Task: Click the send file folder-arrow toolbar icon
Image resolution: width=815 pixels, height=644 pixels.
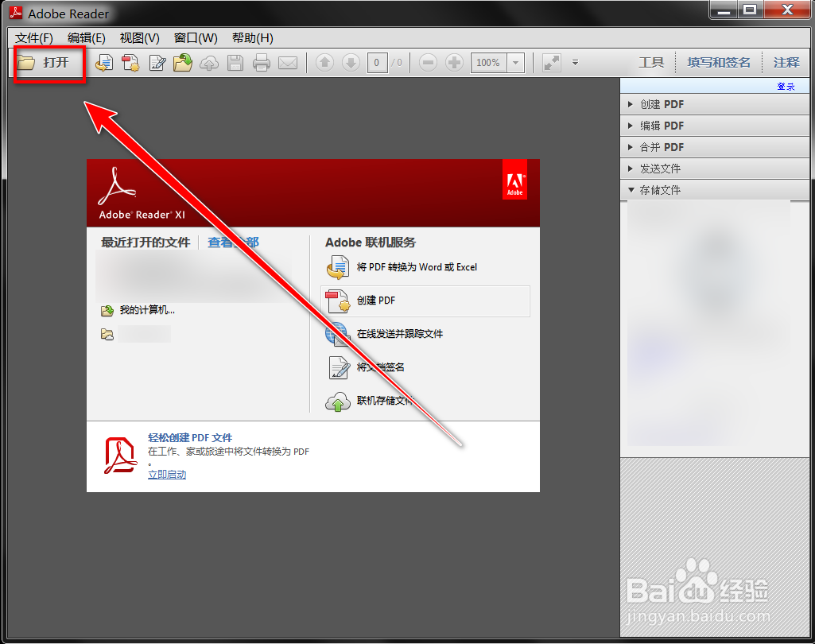Action: point(183,63)
